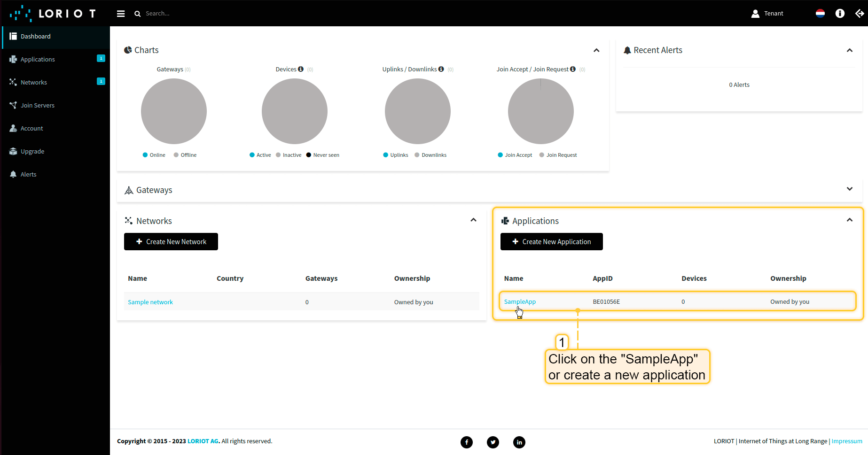Open Join Servers in the sidebar
The height and width of the screenshot is (455, 868).
coord(38,105)
